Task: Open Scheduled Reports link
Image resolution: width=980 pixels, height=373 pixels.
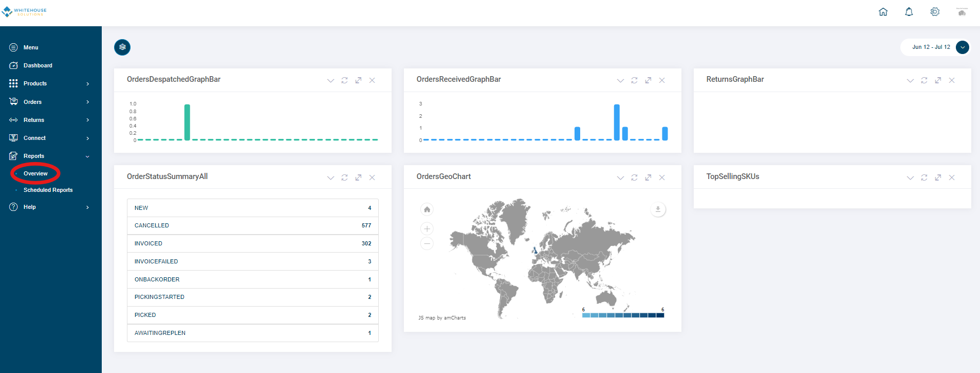Action: coord(48,190)
